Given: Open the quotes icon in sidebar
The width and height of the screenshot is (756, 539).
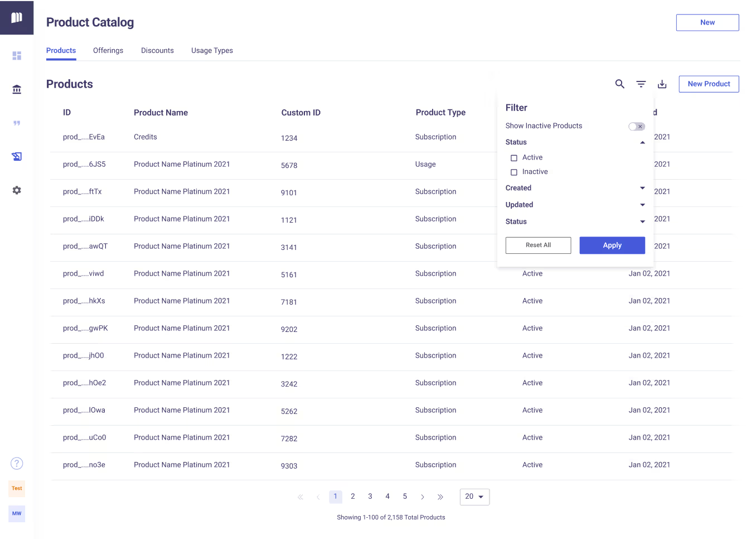Looking at the screenshot, I should click(x=17, y=123).
